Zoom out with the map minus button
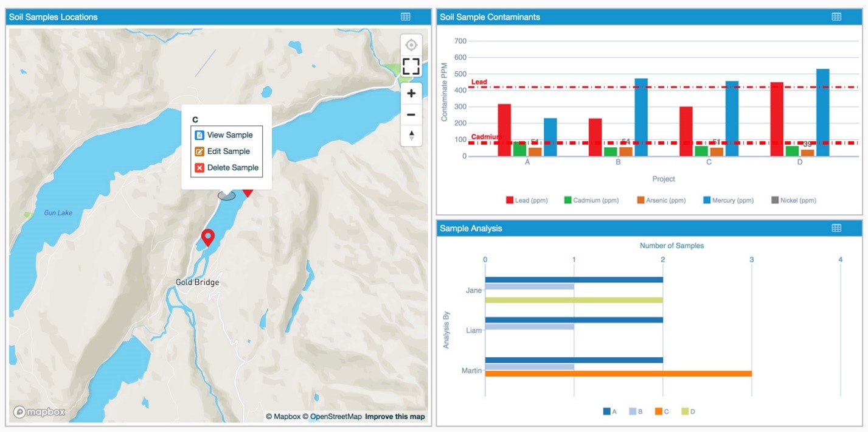The width and height of the screenshot is (868, 432). [411, 115]
